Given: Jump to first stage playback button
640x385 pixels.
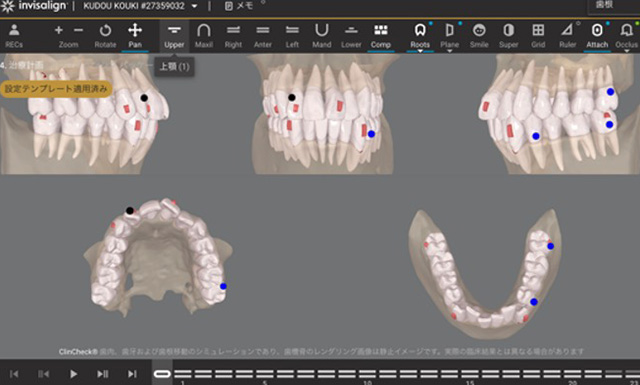Looking at the screenshot, I should (x=14, y=374).
